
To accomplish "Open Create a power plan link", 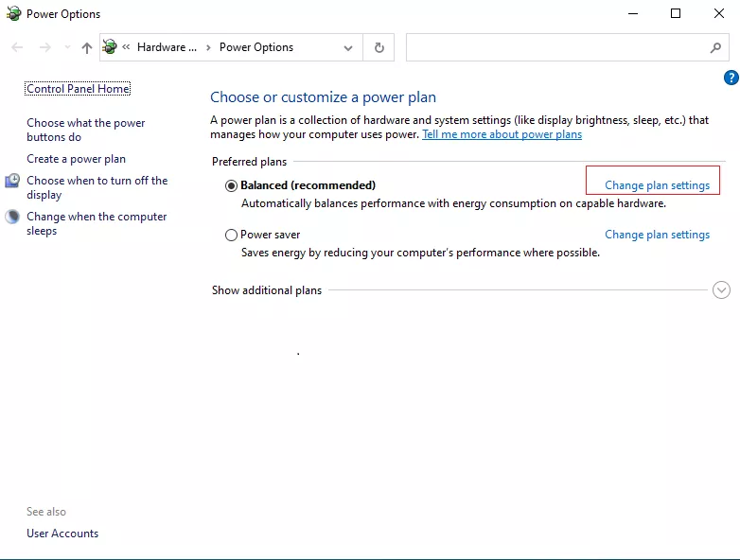I will click(76, 159).
